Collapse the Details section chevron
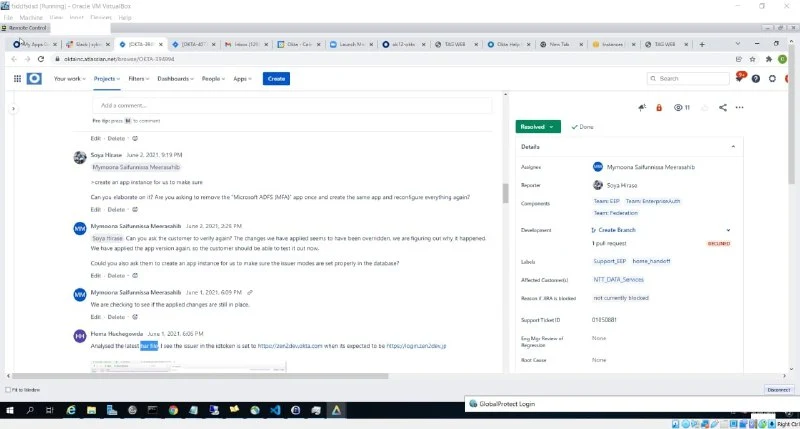Viewport: 800px width, 429px height. [x=733, y=147]
